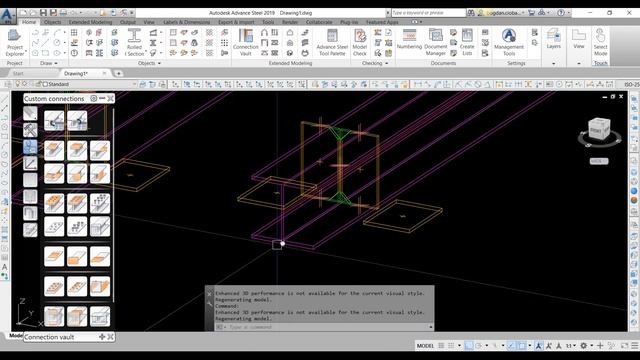
Task: Go to the Export & Import ribbon tab
Action: [236, 22]
